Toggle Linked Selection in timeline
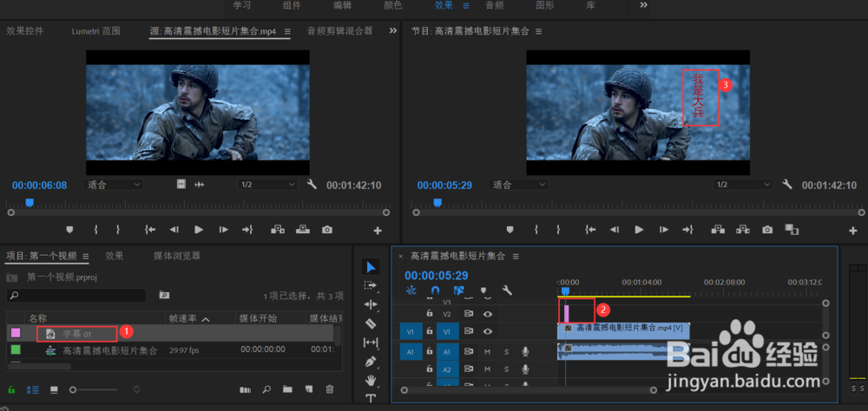The height and width of the screenshot is (411, 868). point(458,290)
